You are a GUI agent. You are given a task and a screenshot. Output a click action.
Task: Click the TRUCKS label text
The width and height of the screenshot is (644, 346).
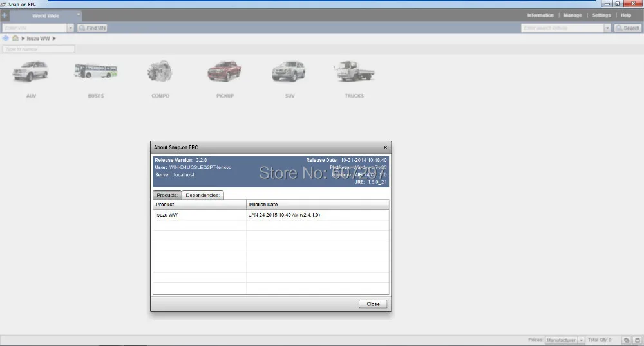354,96
